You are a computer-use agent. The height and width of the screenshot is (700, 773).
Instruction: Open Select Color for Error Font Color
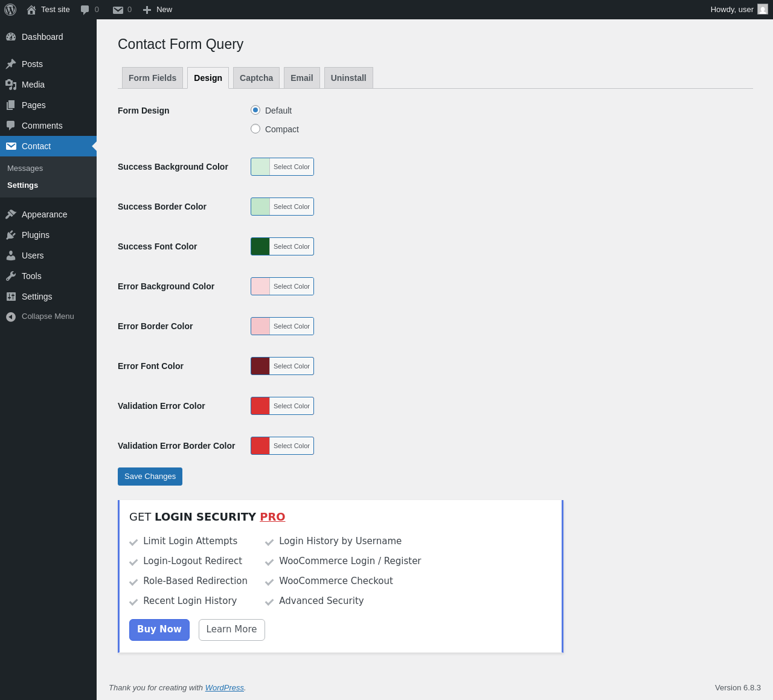click(x=292, y=366)
